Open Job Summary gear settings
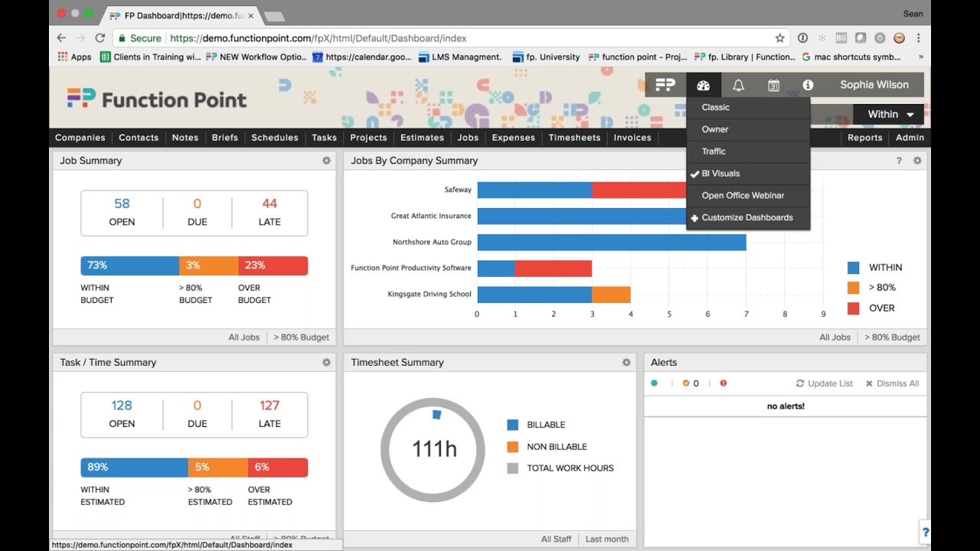980x551 pixels. pyautogui.click(x=326, y=161)
